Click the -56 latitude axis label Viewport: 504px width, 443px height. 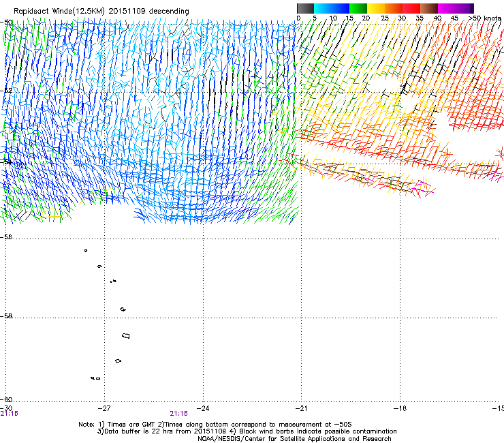click(6, 236)
